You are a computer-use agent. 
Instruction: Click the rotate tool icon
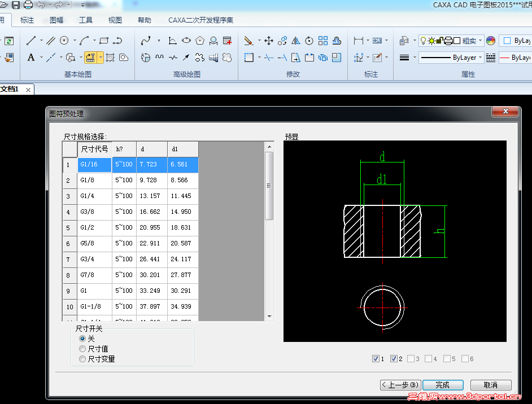pos(309,41)
